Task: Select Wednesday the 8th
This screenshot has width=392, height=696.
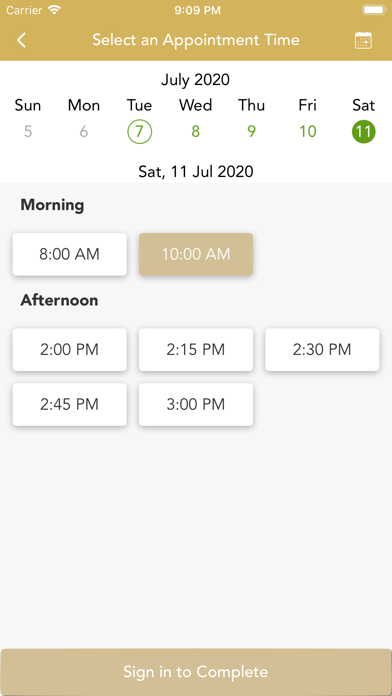Action: [x=196, y=132]
